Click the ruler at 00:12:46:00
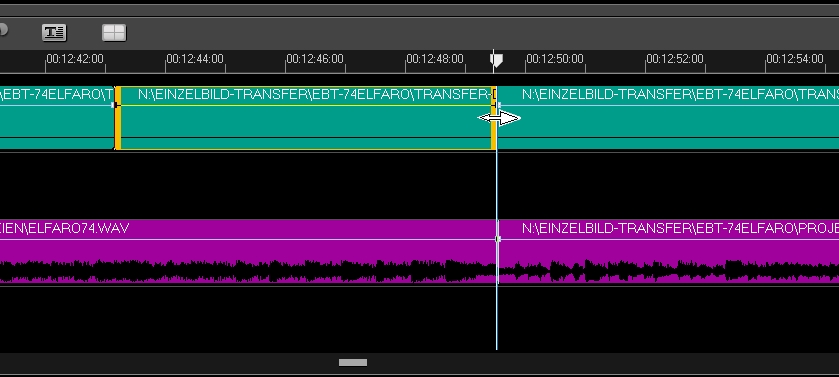839x377 pixels. 315,59
